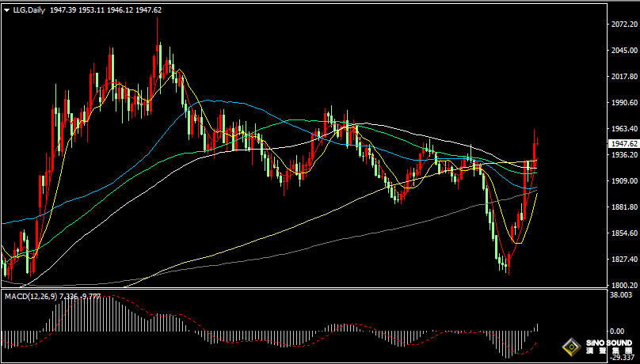The height and width of the screenshot is (364, 640).
Task: Click the last MACD histogram bar
Action: (x=537, y=327)
